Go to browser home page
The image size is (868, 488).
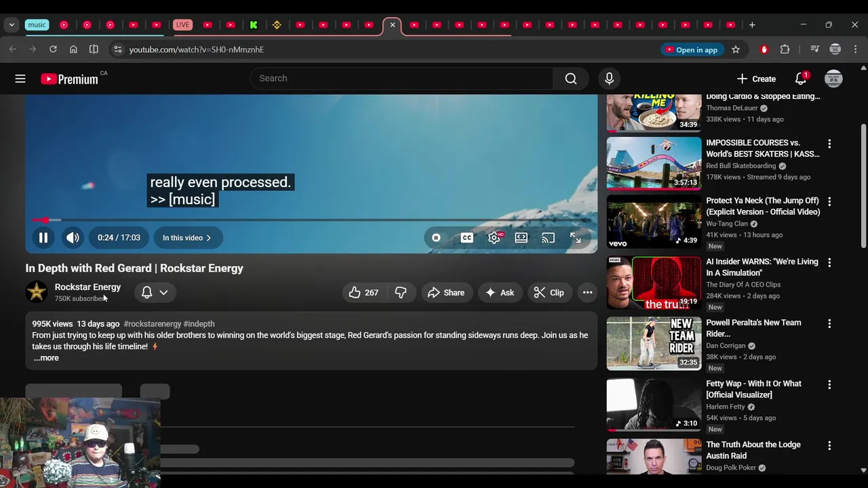click(73, 49)
